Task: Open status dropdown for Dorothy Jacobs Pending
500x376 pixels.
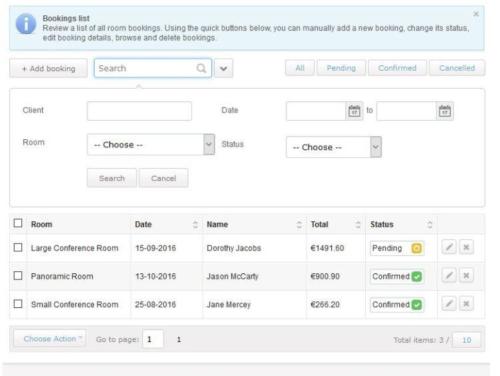Action: 397,248
